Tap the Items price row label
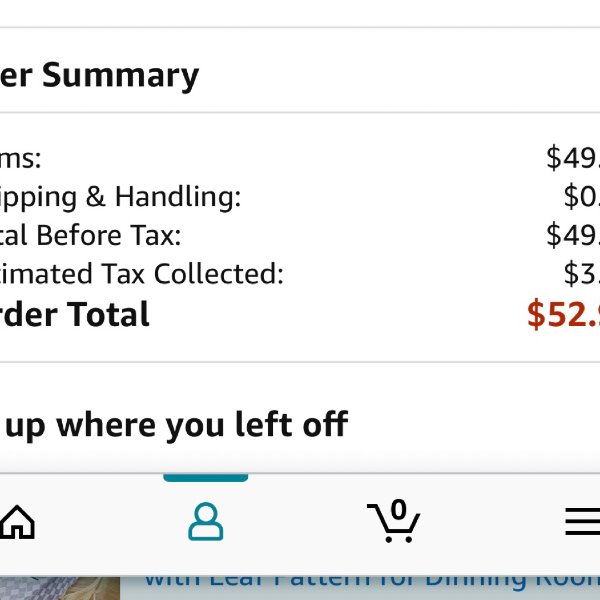600x600 pixels. (20, 159)
